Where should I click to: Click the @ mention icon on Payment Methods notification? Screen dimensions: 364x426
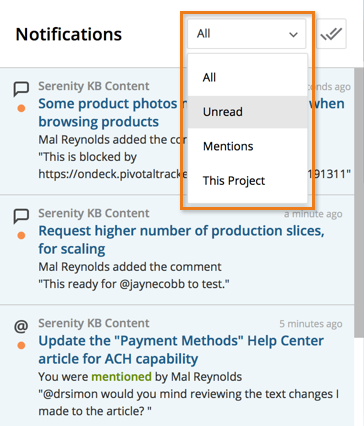(x=21, y=326)
